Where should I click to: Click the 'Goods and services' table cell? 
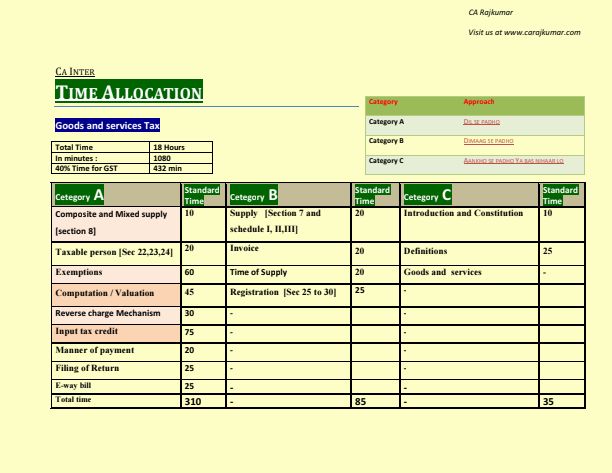[470, 275]
